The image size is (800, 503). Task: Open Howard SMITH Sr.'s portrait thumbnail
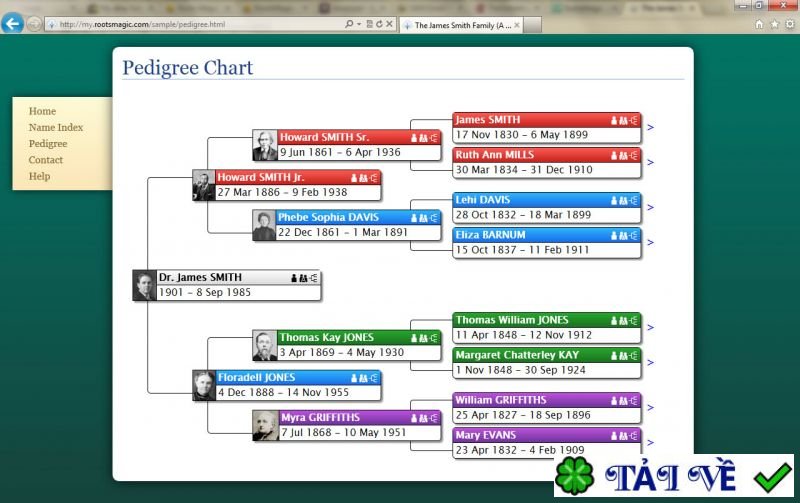(x=265, y=145)
